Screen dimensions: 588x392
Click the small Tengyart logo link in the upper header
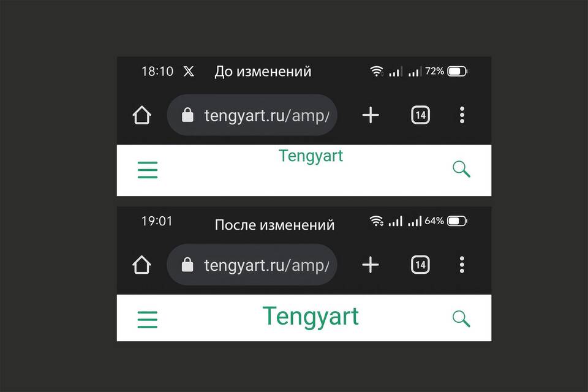pos(311,156)
